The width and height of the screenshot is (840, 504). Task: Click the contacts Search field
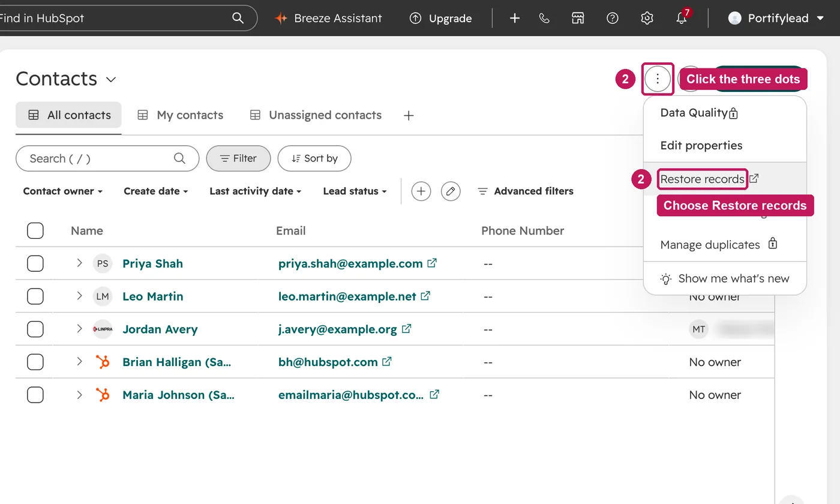(x=107, y=158)
